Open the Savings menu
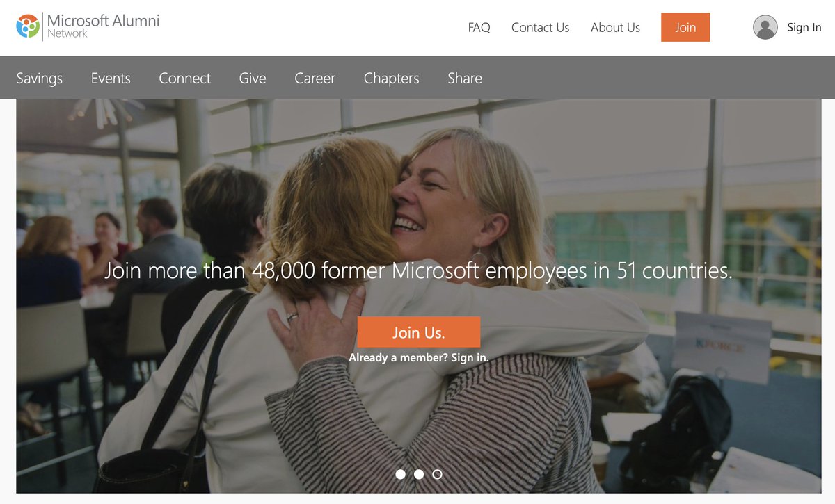 40,79
